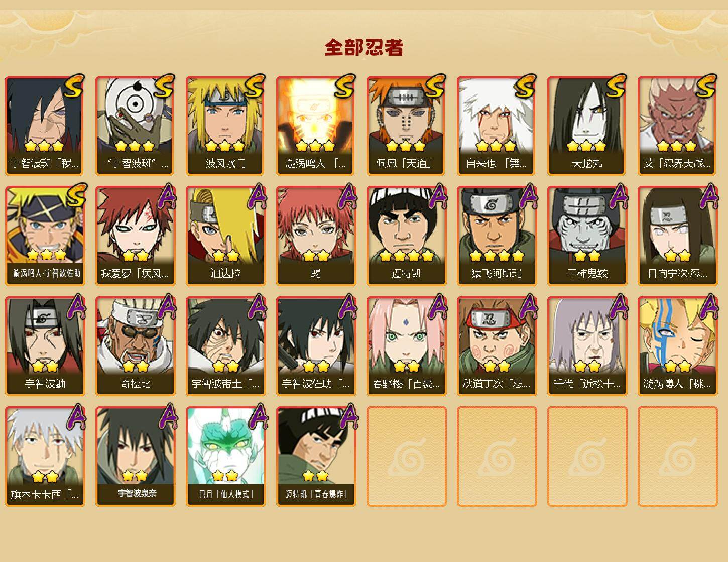Open the 奇拉比 character card

pos(135,346)
